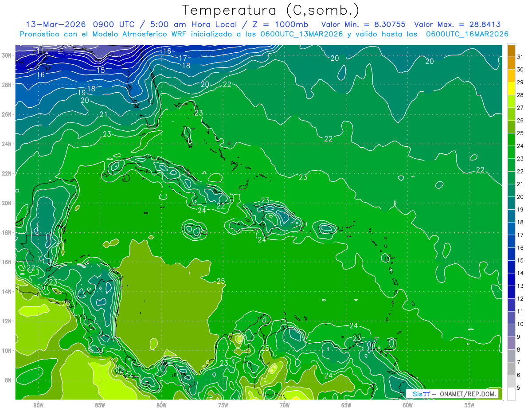Click the "65W" longitude axis label

[x=346, y=405]
